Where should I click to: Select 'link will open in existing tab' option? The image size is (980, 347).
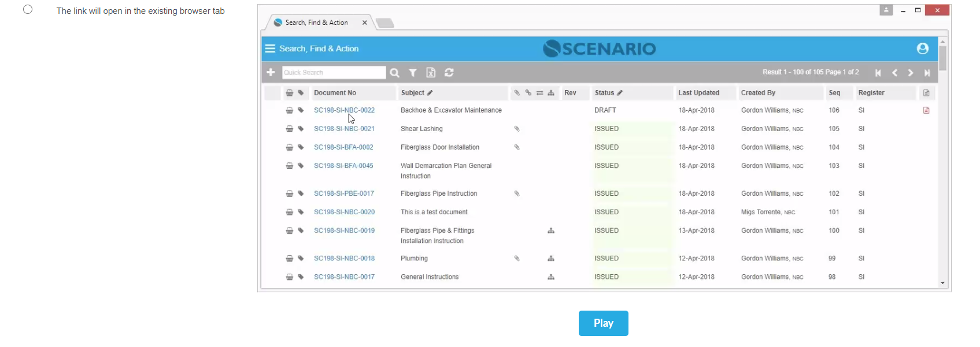pos(28,10)
